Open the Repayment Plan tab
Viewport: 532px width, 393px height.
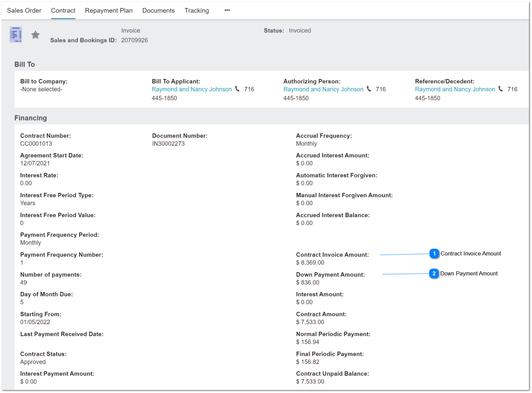pyautogui.click(x=109, y=10)
